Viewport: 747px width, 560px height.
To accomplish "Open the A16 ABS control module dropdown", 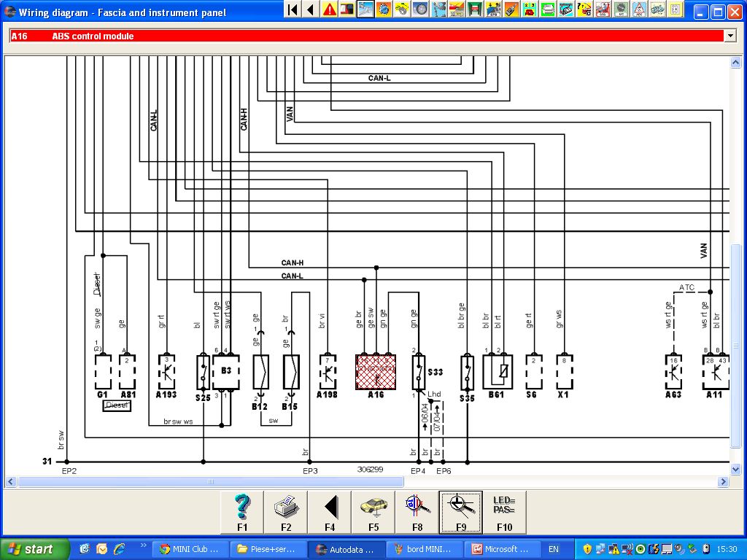I will click(729, 36).
